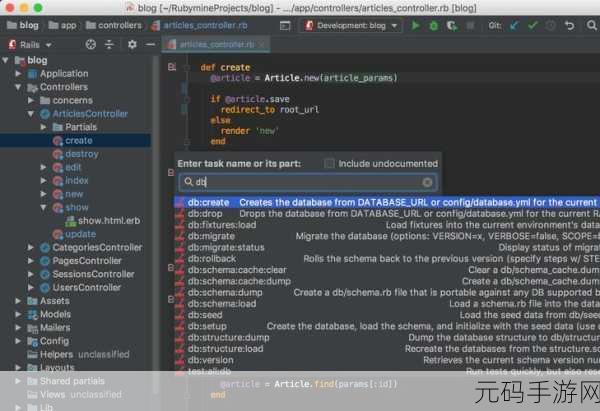Switch to articles_controller.rb editor tab
The image size is (600, 411).
pyautogui.click(x=217, y=45)
